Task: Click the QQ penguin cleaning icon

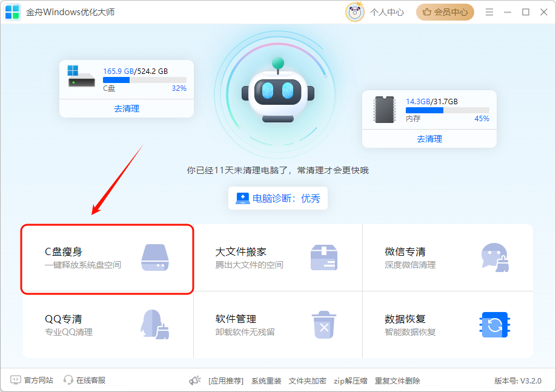Action: [155, 325]
